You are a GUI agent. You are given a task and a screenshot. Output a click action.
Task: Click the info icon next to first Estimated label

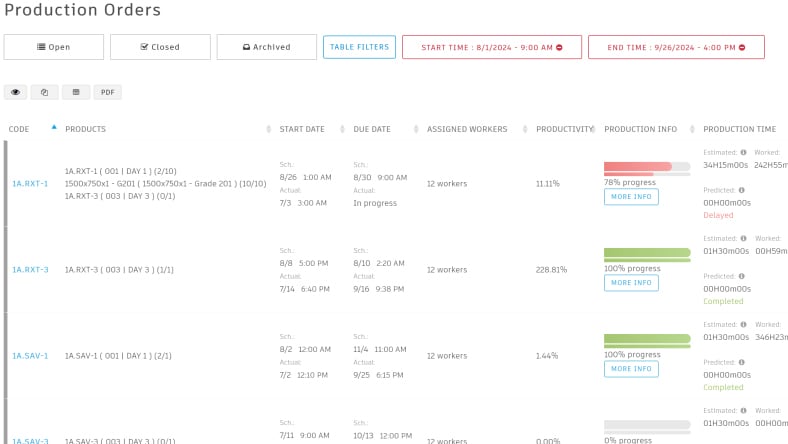(x=743, y=152)
